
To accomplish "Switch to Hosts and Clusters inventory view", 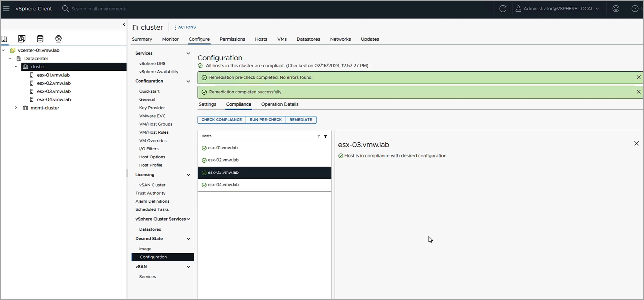I will tap(4, 39).
